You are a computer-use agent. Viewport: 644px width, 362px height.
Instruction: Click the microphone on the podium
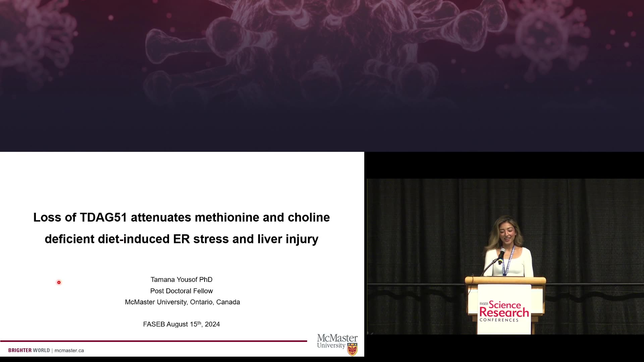tap(501, 255)
